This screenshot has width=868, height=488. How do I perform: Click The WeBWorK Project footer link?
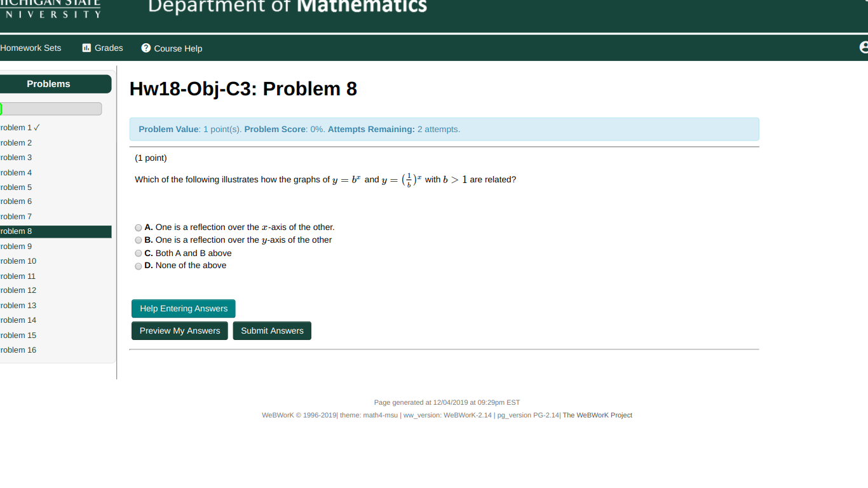point(597,415)
